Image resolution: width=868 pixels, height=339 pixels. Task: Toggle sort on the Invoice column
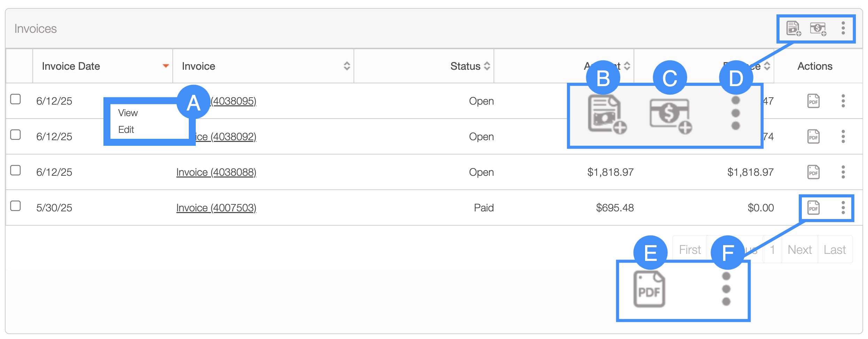tap(347, 66)
